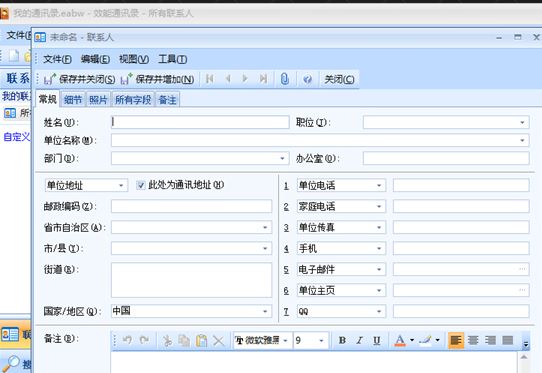Click the scissors cut icon

point(168,341)
